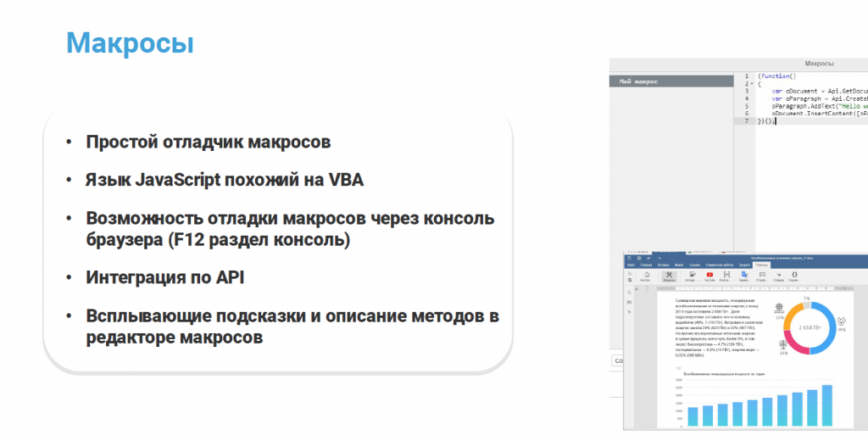This screenshot has width=868, height=441.
Task: Open the OCR recognition plugin icon
Action: (x=726, y=275)
